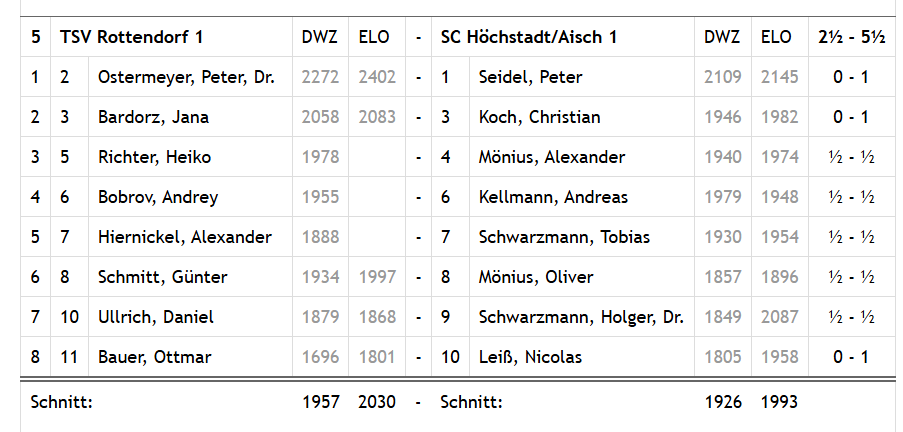Open Richter, Heiko's player entry
This screenshot has width=903, height=432.
[x=154, y=157]
